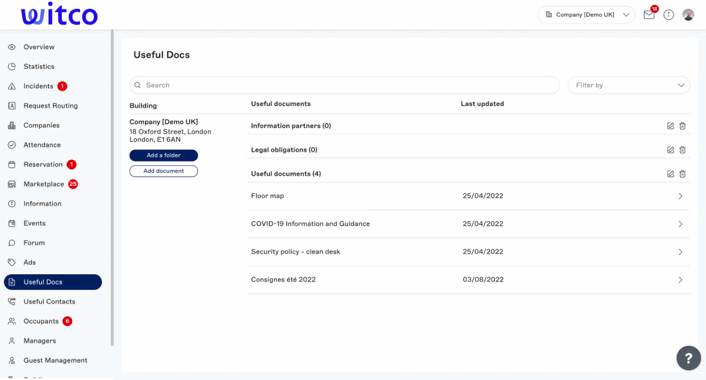This screenshot has height=380, width=706.
Task: Open the Filter by dropdown
Action: click(629, 85)
